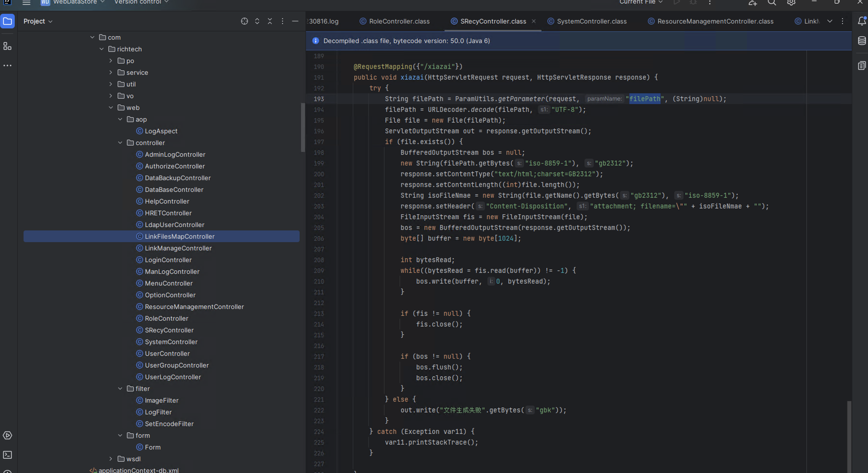Open the Database tool window icon
868x473 pixels.
click(862, 41)
